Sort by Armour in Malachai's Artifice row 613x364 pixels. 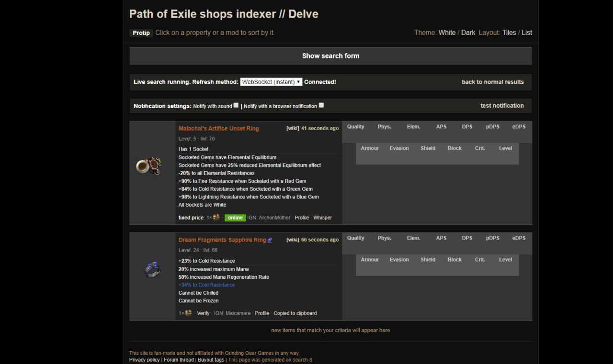click(370, 148)
